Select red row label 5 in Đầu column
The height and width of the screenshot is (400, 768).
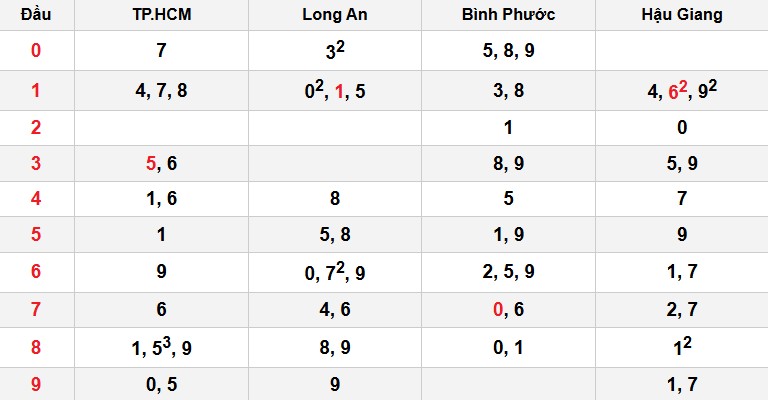pos(36,235)
